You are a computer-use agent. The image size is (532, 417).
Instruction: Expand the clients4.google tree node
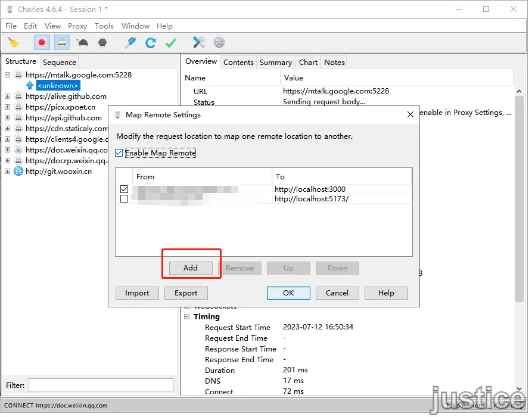tap(8, 139)
